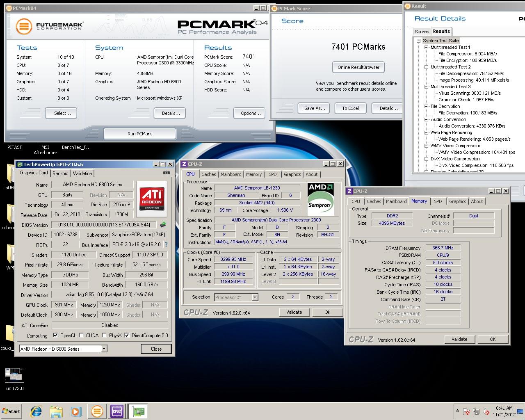Click the BIOS save chip icon in GPU-Z
This screenshot has height=420, width=525.
(163, 224)
